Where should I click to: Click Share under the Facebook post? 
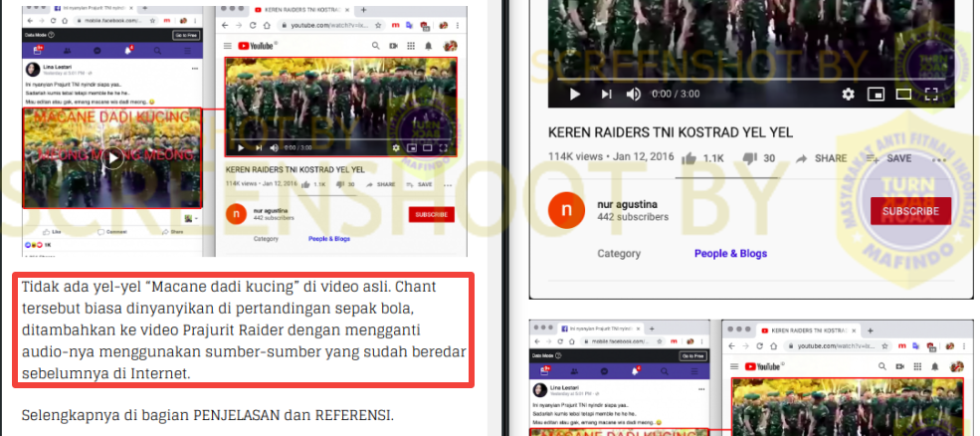coord(173,232)
